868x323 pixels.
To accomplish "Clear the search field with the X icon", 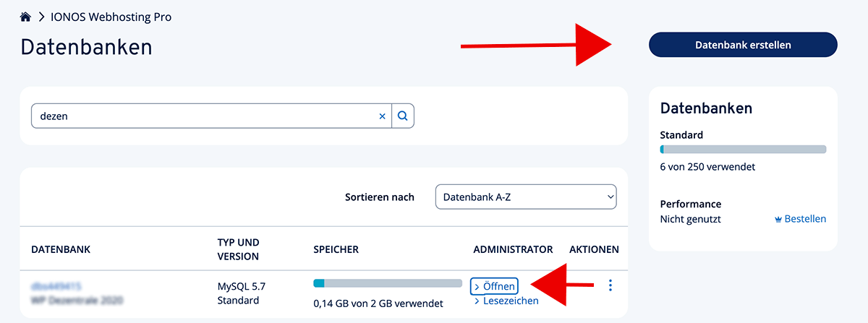I will coord(383,116).
